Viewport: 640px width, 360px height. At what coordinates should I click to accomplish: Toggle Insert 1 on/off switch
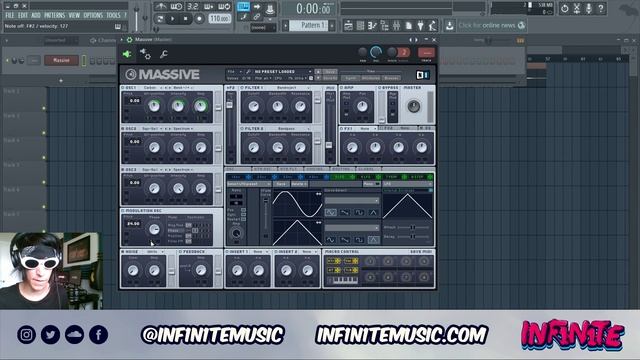point(227,252)
